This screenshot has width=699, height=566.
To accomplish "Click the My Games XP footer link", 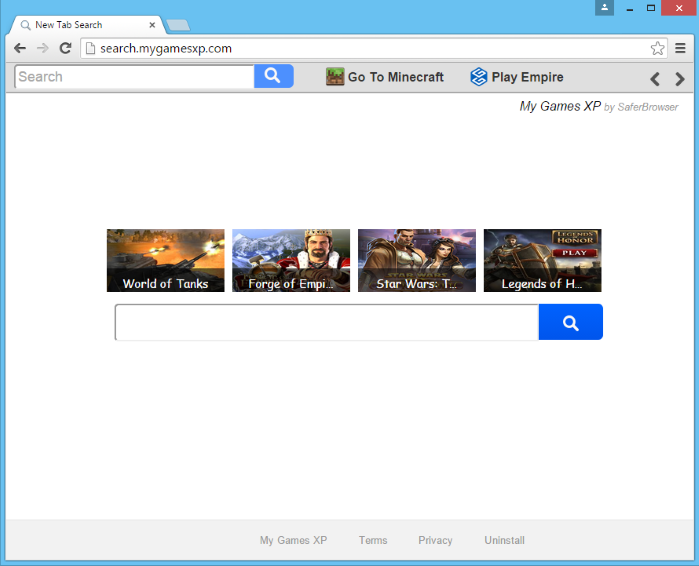I will (x=293, y=540).
